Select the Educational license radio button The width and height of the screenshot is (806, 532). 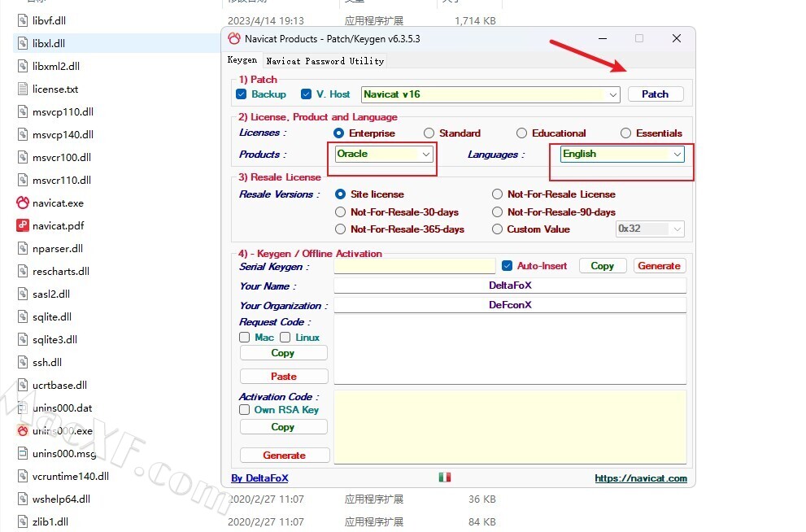pyautogui.click(x=521, y=133)
